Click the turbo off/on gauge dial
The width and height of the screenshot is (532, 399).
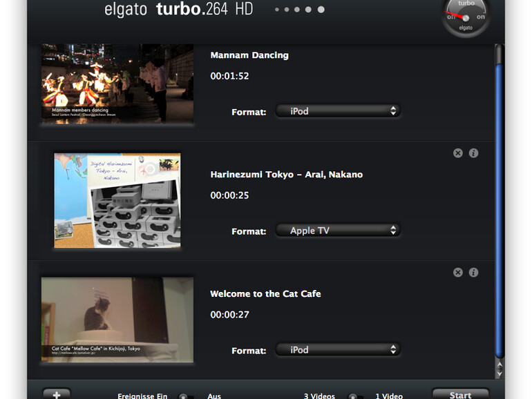point(466,17)
